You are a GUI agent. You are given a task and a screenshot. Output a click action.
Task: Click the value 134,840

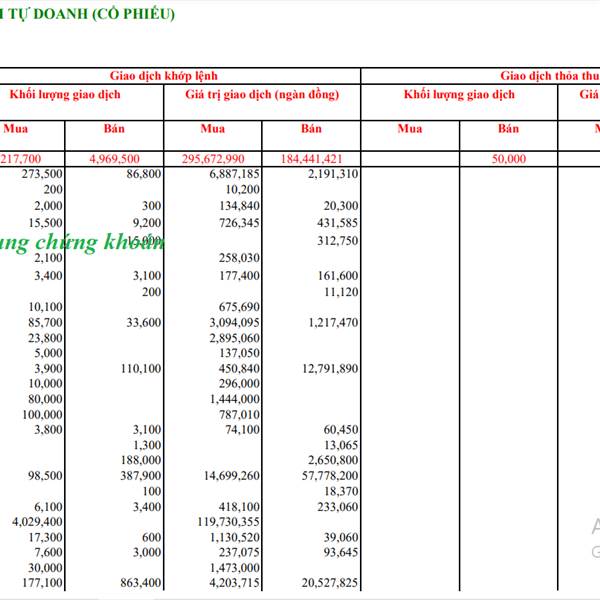point(240,206)
